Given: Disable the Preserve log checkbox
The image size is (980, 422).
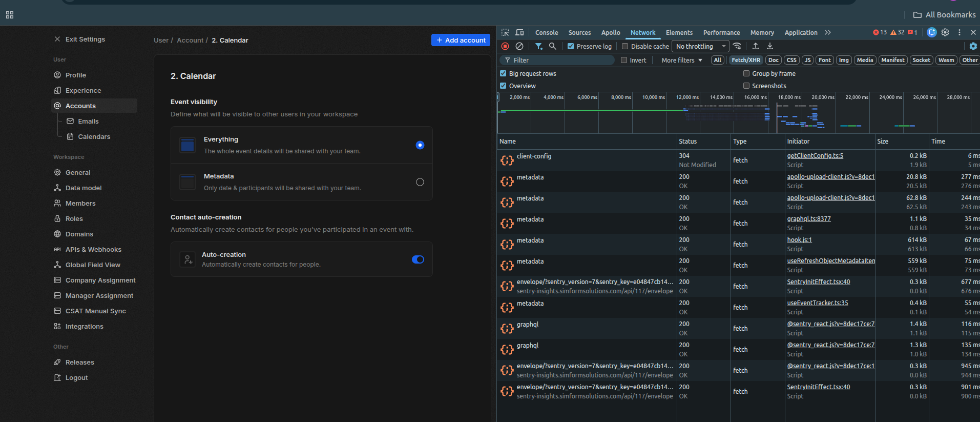Looking at the screenshot, I should point(571,46).
